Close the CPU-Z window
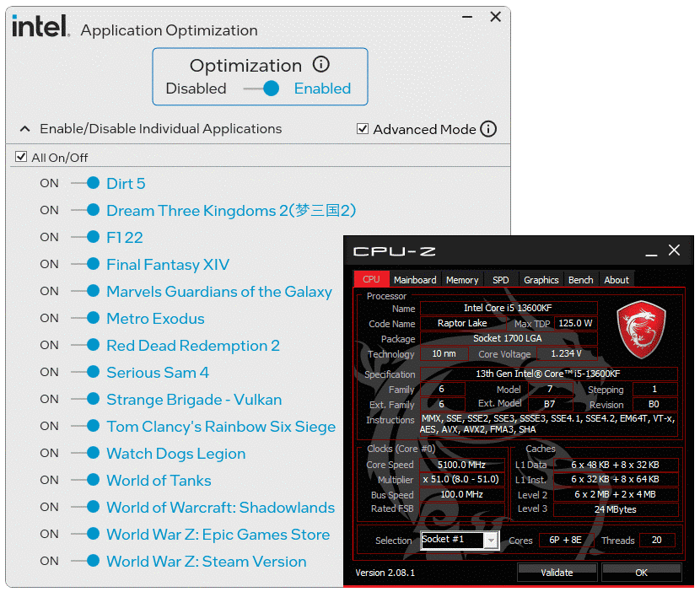700x592 pixels. coord(674,250)
